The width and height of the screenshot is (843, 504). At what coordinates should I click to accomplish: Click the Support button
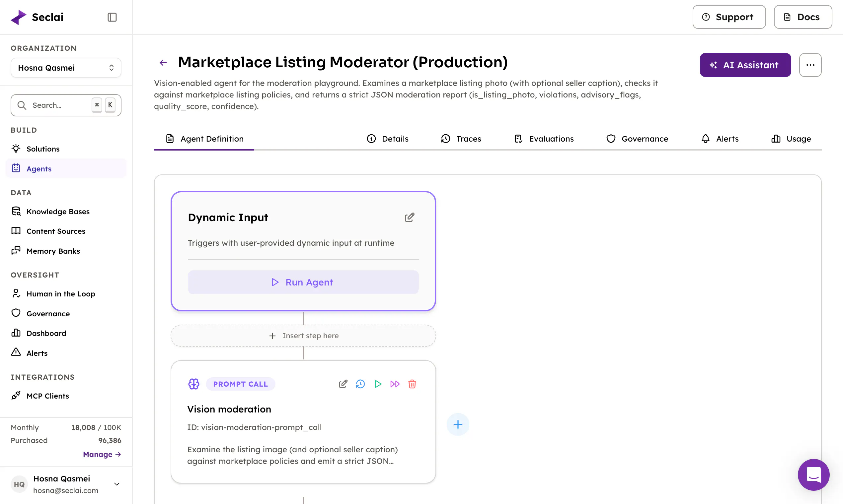point(729,17)
